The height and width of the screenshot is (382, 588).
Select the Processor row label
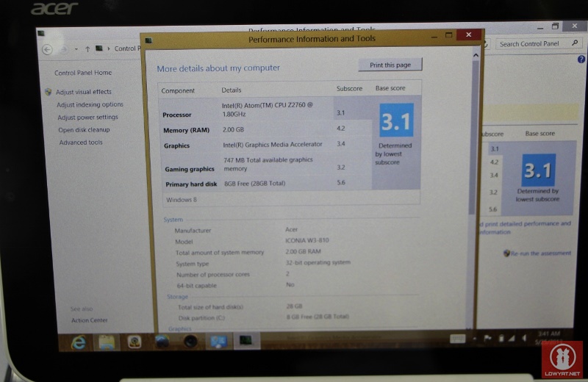click(177, 115)
